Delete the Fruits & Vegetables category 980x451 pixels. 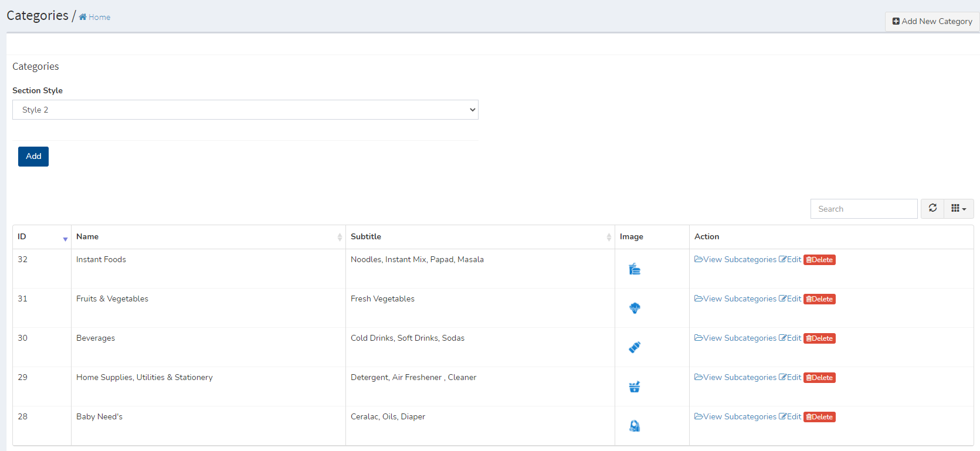819,299
